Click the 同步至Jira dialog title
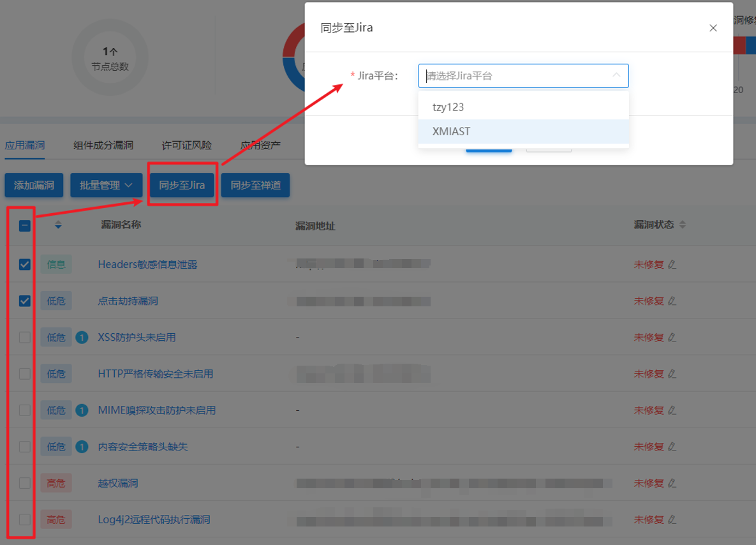756x545 pixels. (346, 27)
